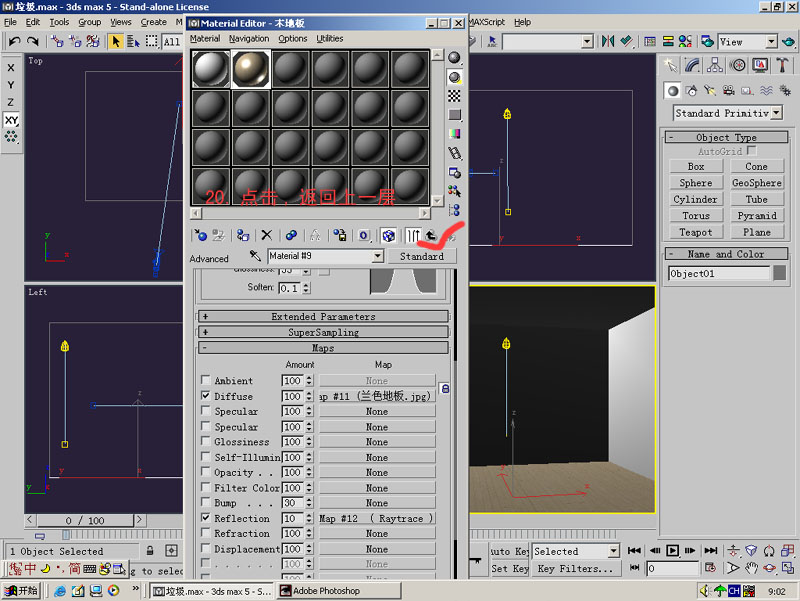Open Utilities menu in Material Editor
Viewport: 800px width, 601px height.
330,38
